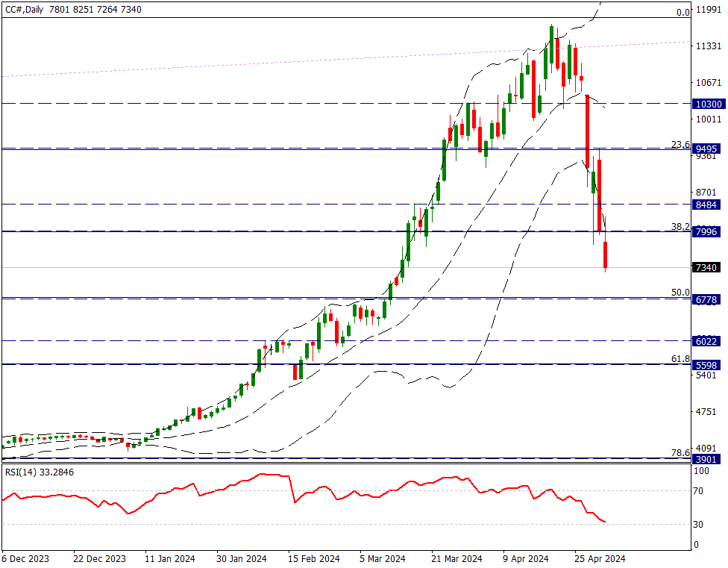Select the 6 Dec 2023 date marker
Image resolution: width=728 pixels, height=568 pixels.
pos(27,558)
